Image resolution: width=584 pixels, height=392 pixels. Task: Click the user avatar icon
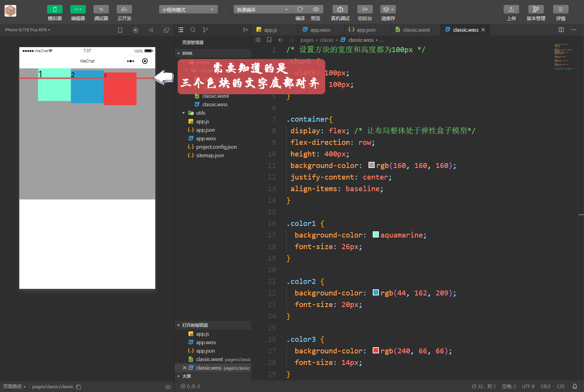[10, 11]
